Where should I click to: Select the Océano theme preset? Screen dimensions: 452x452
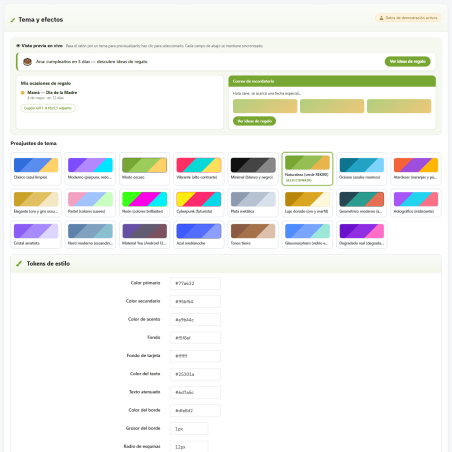(362, 169)
